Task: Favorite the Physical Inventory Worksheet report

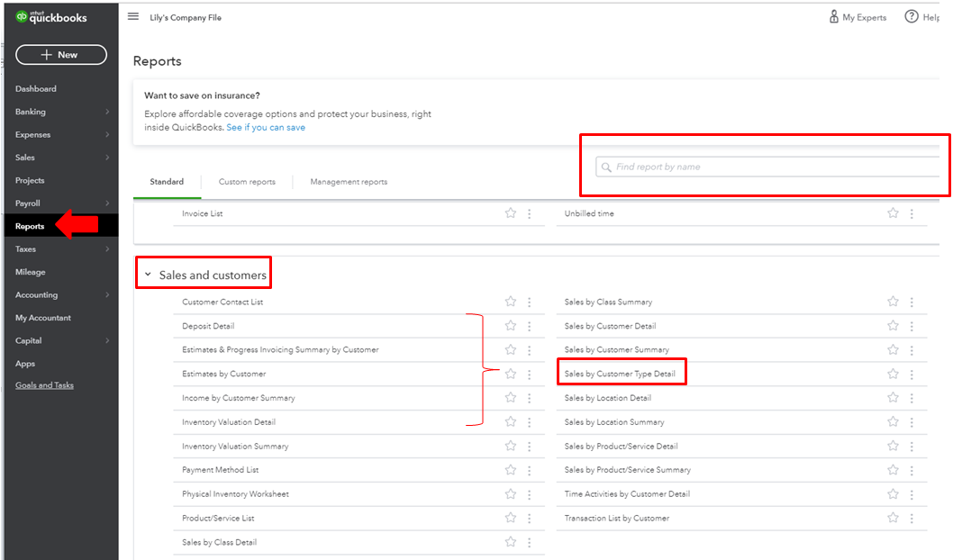Action: pos(510,493)
